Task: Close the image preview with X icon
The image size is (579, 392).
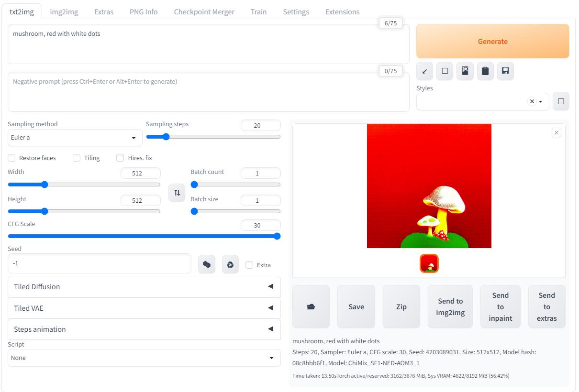Action: pyautogui.click(x=557, y=132)
